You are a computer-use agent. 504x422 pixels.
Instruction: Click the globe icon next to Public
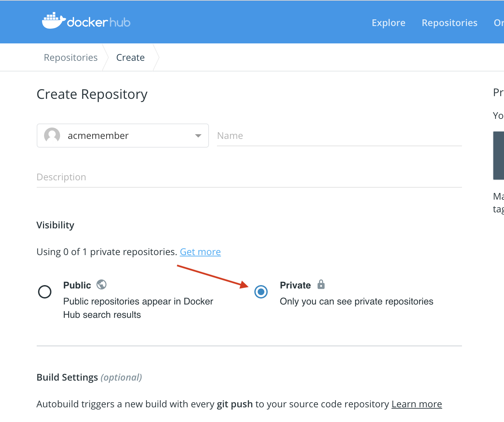102,284
